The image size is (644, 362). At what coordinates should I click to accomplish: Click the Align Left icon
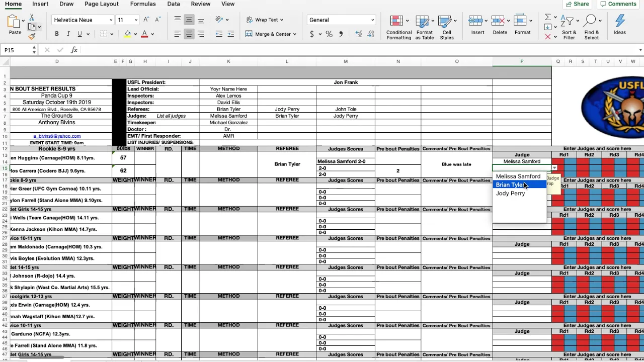178,34
